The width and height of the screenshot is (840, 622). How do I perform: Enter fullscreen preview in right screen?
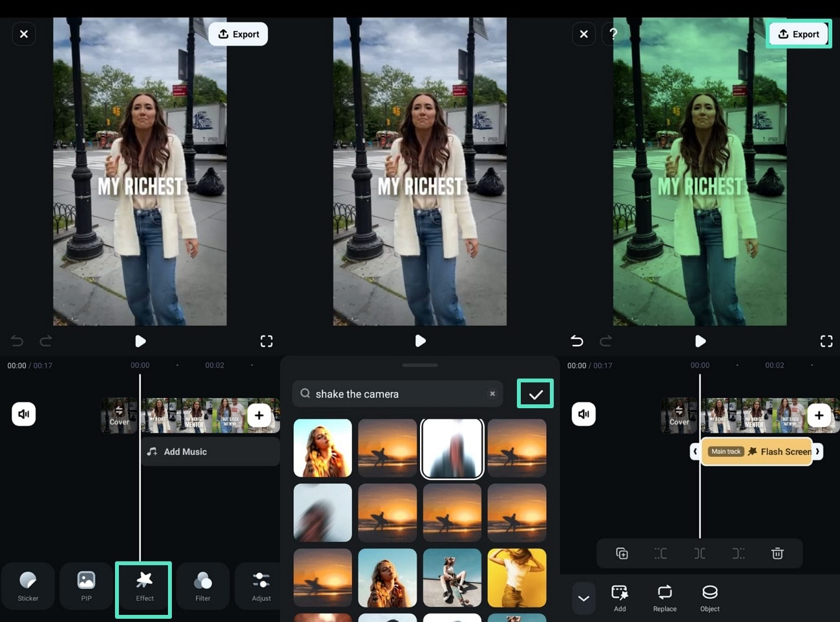pyautogui.click(x=826, y=341)
